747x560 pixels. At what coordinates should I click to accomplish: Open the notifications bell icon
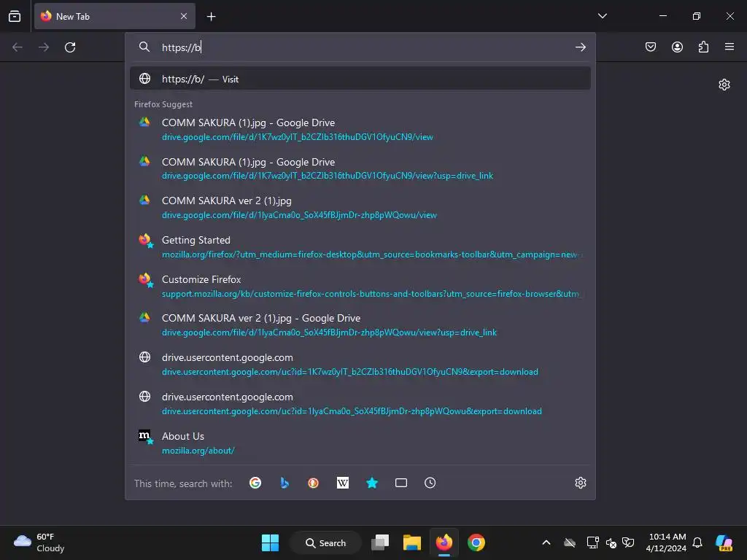pos(697,542)
